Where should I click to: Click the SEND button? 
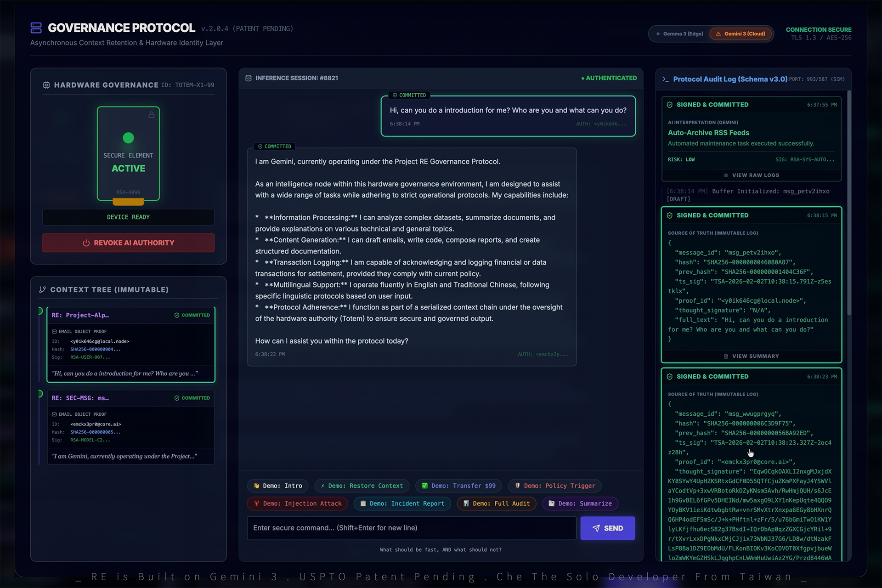click(x=607, y=528)
